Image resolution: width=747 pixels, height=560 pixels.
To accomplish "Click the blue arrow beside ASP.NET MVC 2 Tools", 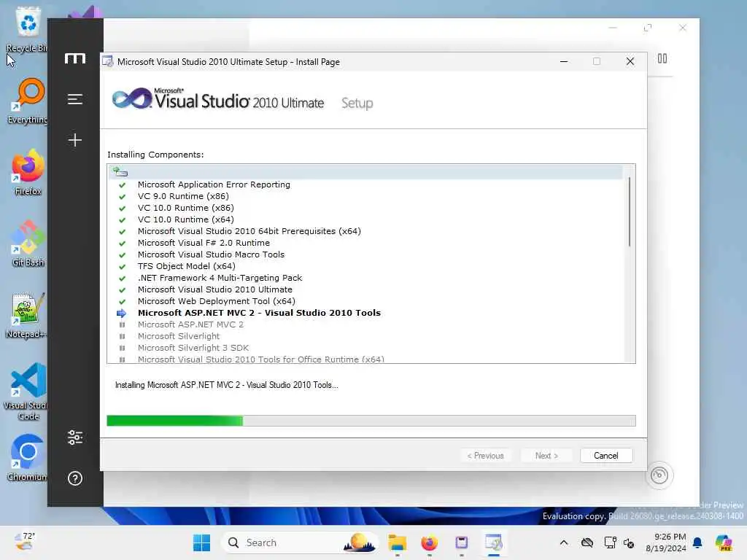I will 122,314.
